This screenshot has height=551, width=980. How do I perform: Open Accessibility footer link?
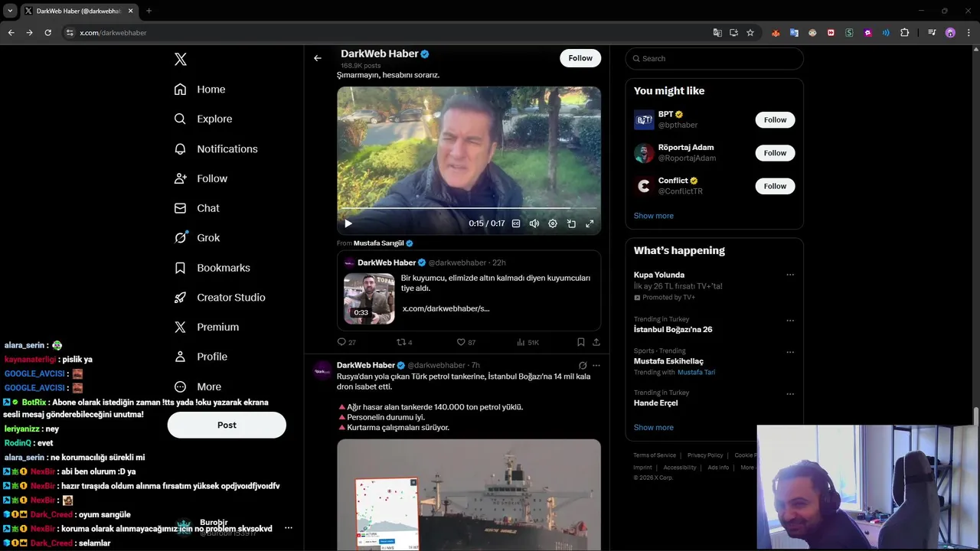tap(680, 468)
